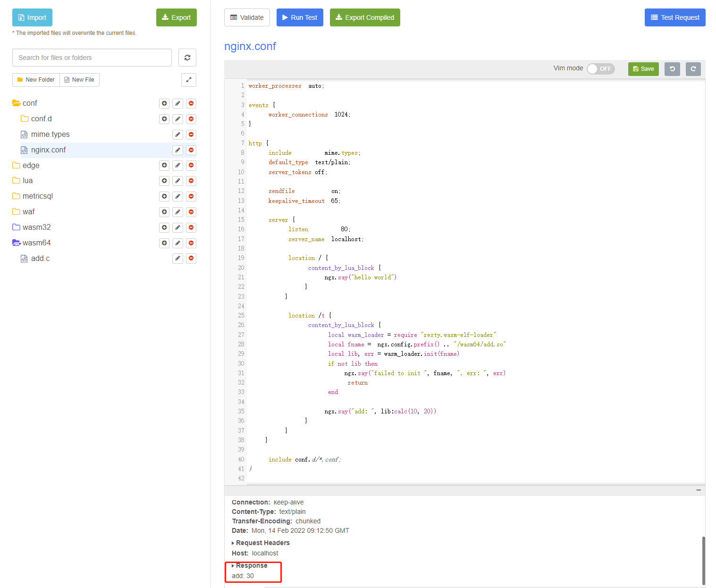Click add icon for edge folder
The image size is (716, 588).
164,165
